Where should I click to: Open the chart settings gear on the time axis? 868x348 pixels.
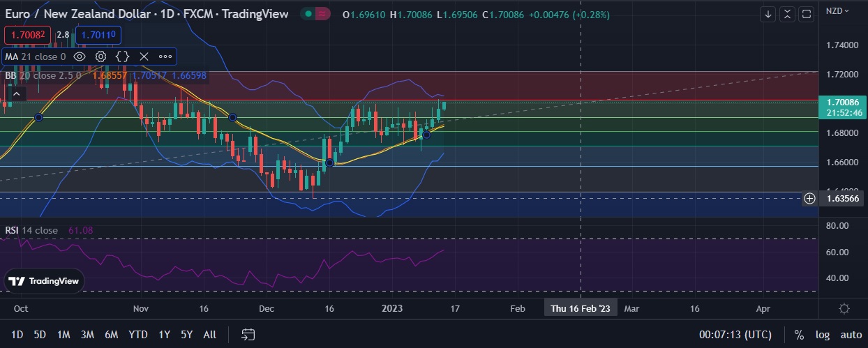tap(844, 308)
